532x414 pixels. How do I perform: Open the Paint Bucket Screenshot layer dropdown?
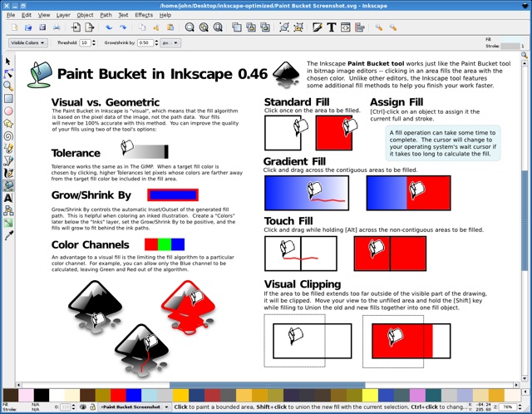click(x=135, y=407)
